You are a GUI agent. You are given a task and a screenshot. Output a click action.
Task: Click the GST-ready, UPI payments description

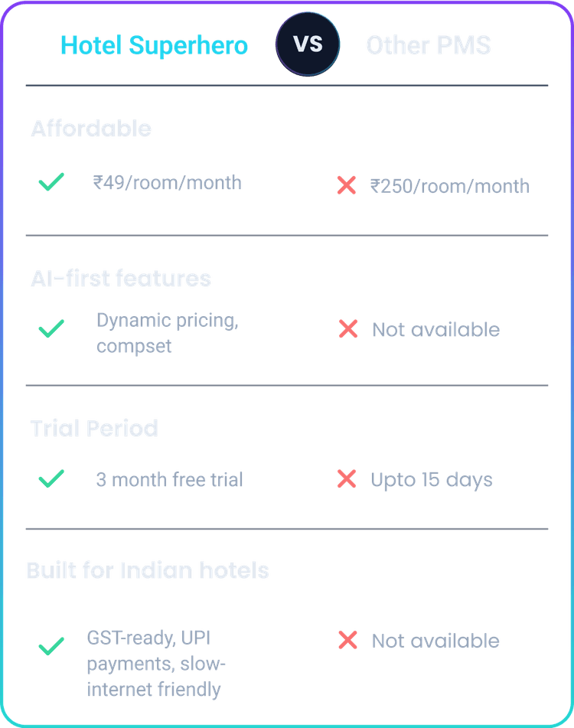157,664
